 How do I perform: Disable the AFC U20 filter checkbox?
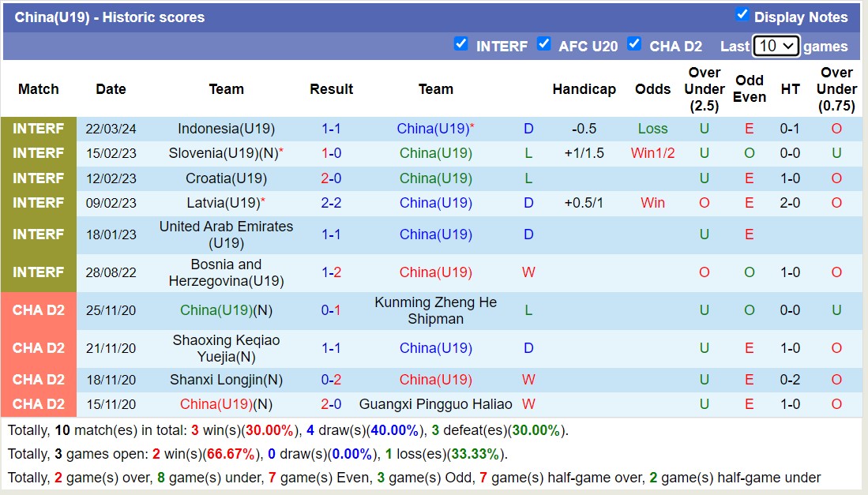pyautogui.click(x=544, y=45)
